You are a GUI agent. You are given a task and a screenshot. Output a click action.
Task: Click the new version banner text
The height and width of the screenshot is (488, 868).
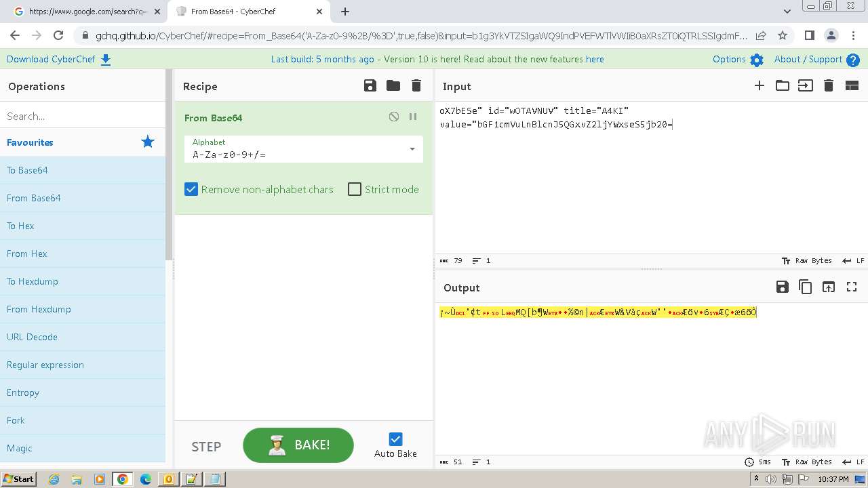tap(437, 59)
